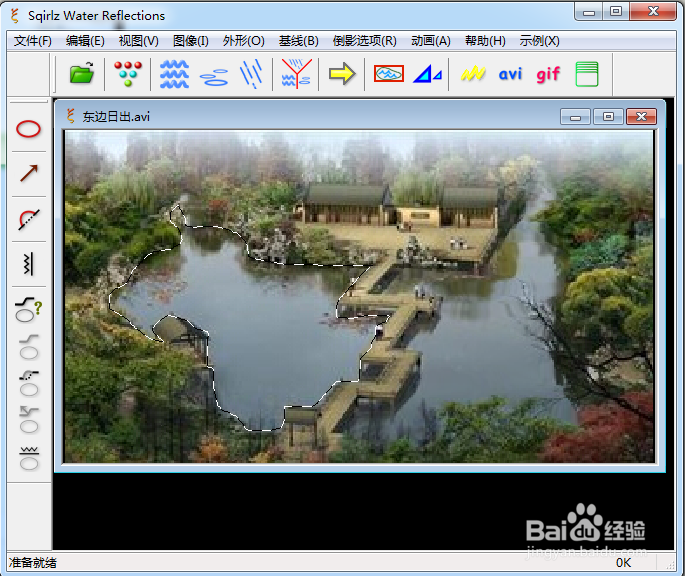Viewport: 685px width, 576px height.
Task: Select the ring ripples icon
Action: point(214,77)
